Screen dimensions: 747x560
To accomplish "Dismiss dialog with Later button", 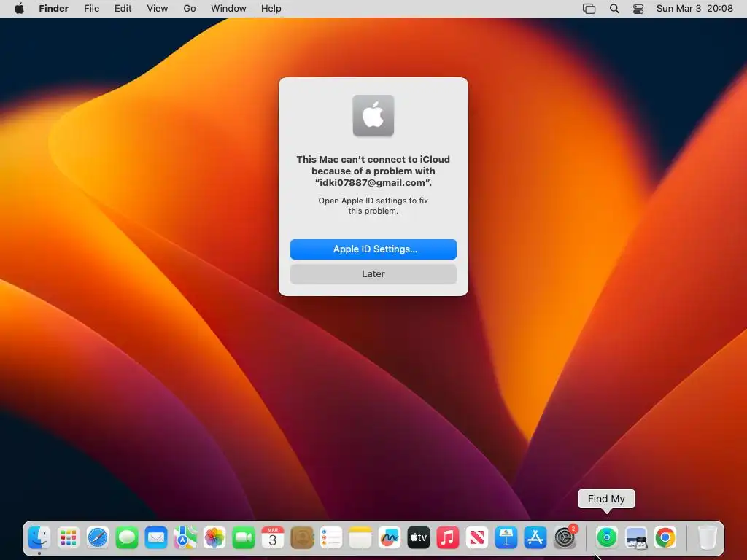I will (373, 274).
